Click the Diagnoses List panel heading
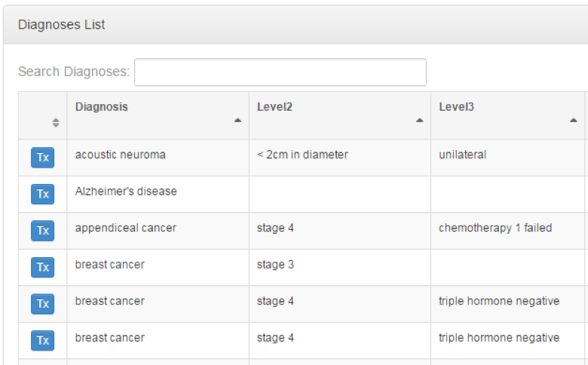The width and height of the screenshot is (588, 365). (62, 25)
